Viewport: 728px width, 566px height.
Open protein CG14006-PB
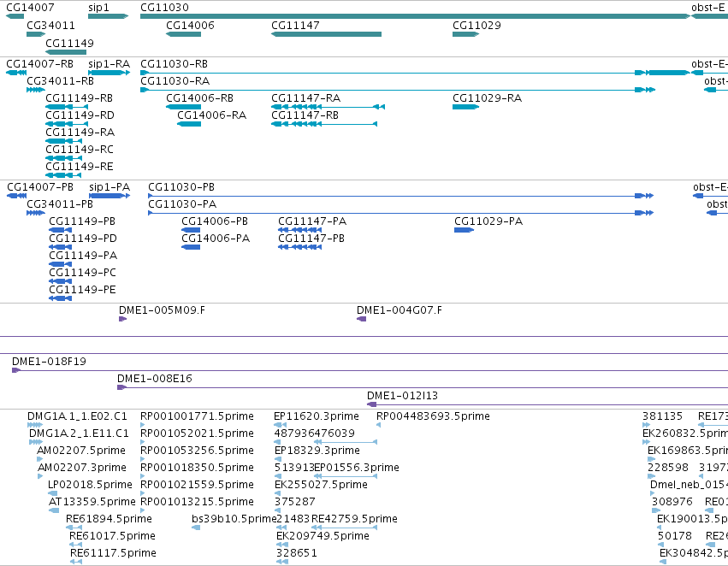point(215,221)
